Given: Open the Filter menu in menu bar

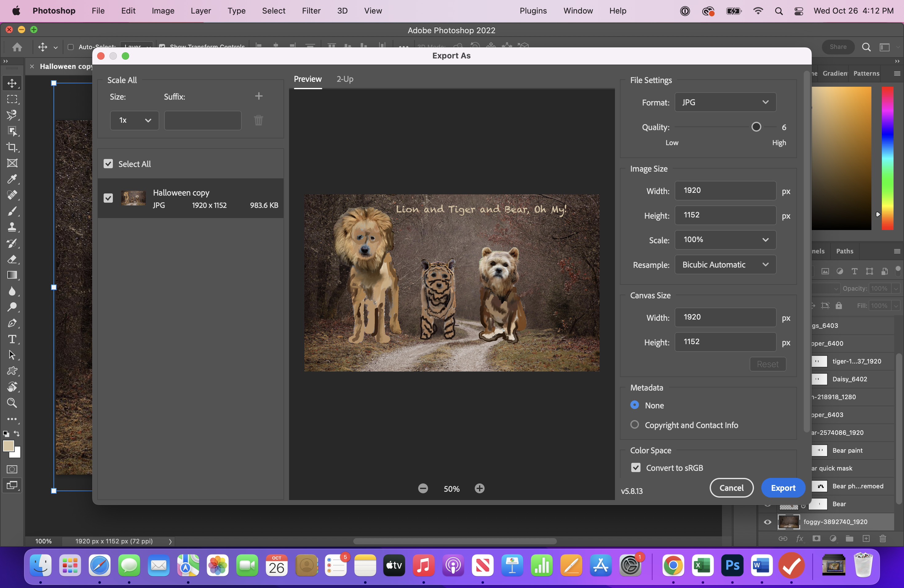Looking at the screenshot, I should [x=311, y=10].
